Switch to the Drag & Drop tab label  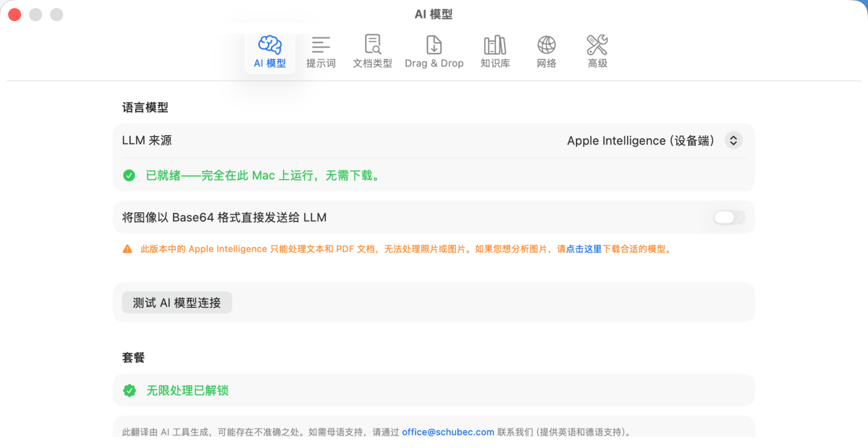(x=434, y=63)
